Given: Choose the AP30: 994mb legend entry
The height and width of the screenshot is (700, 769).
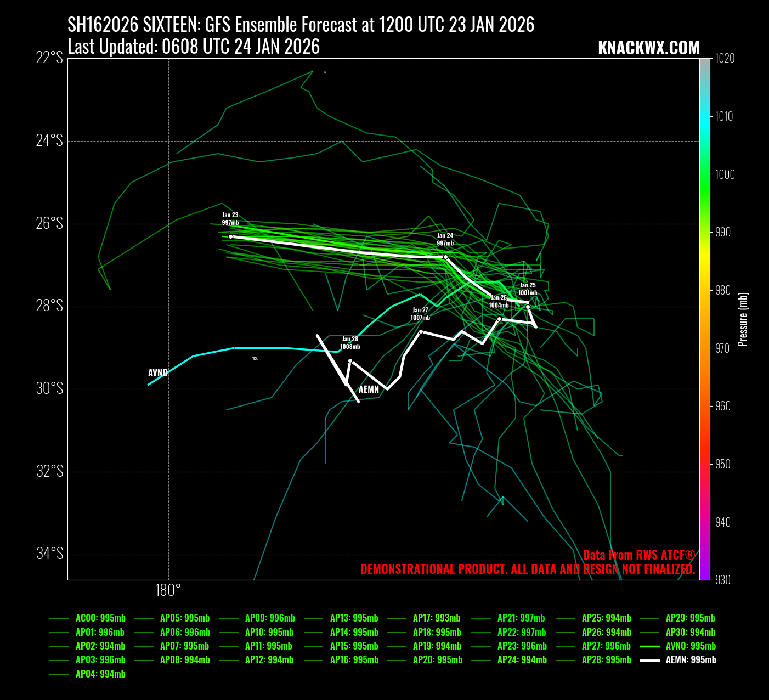Looking at the screenshot, I should (690, 632).
